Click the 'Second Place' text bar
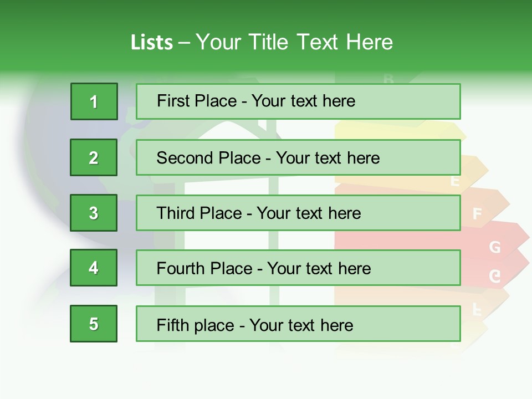This screenshot has height=399, width=532. [298, 157]
